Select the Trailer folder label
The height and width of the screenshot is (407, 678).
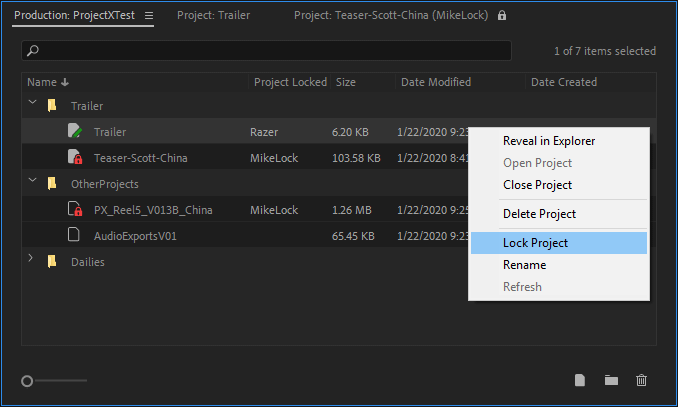tap(87, 106)
